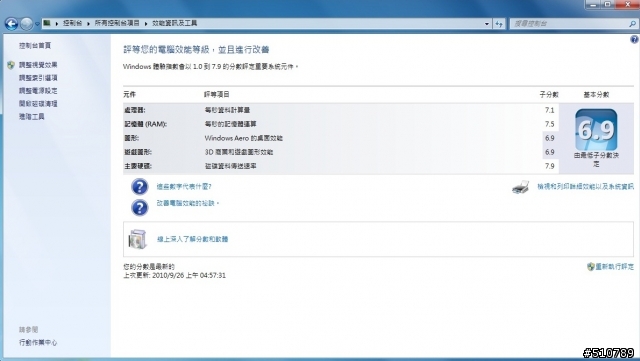Screen dimensions: 640x361
Task: Click shield icon beside 重新執行評定
Action: [590, 267]
